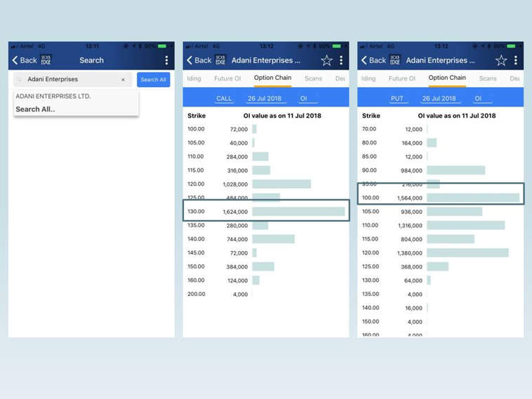
Task: Click the Search All blue button
Action: click(154, 80)
